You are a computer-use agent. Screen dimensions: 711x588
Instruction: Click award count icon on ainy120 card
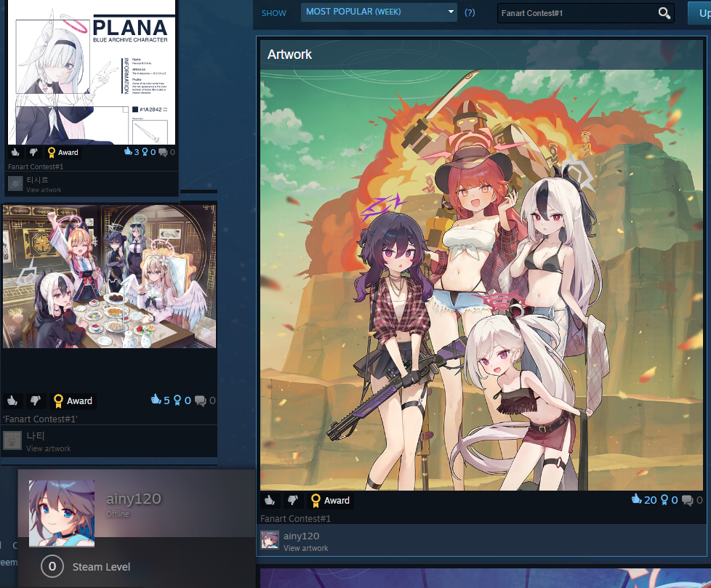664,500
